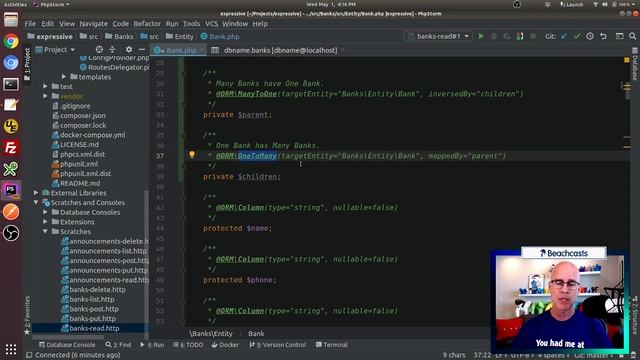Click Git commit checkmark icon
The image size is (640, 360).
tap(577, 36)
